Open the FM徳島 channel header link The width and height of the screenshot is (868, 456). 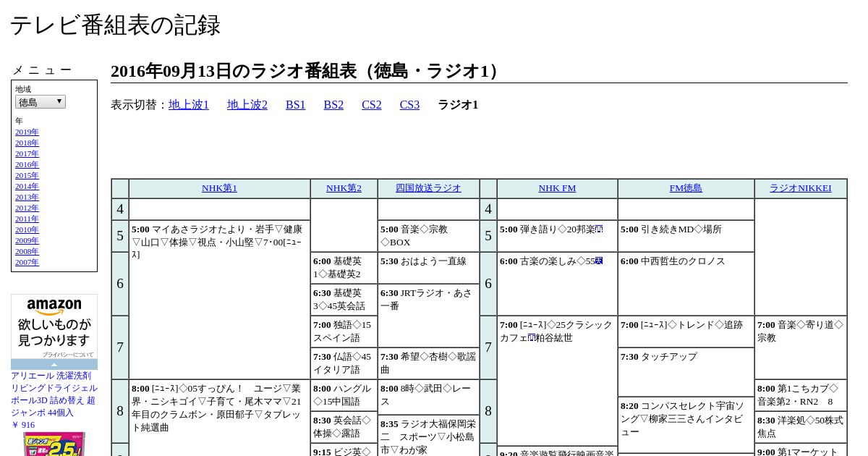pyautogui.click(x=686, y=188)
